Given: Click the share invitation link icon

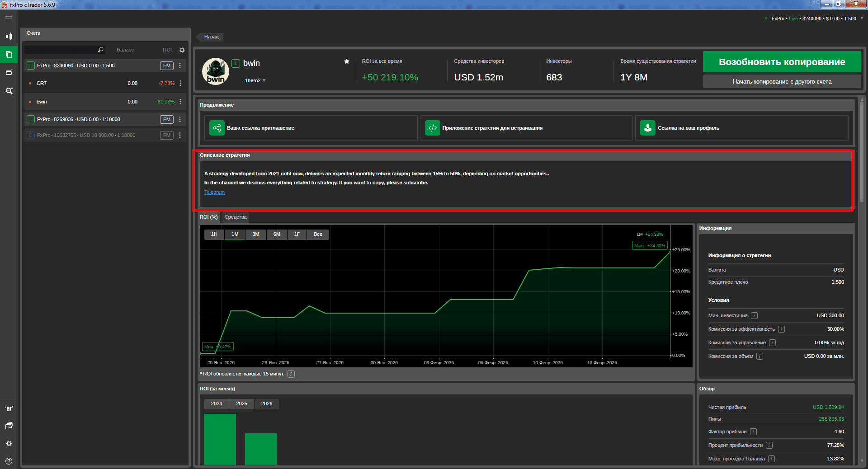Looking at the screenshot, I should click(217, 128).
